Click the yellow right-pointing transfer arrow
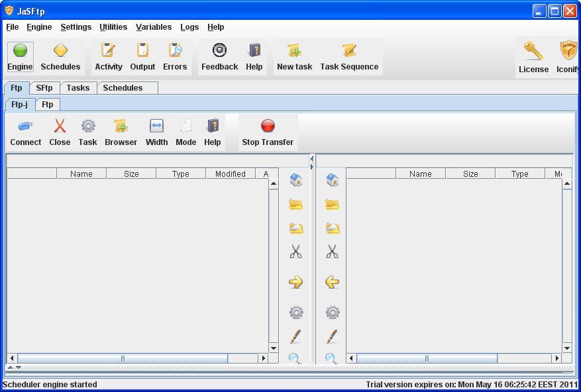This screenshot has width=581, height=392. (295, 282)
